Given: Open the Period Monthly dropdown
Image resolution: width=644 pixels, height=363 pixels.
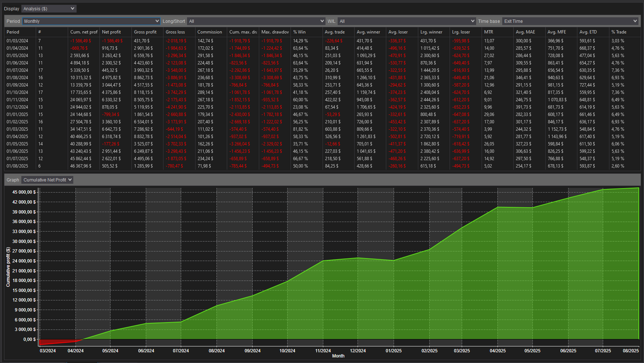Looking at the screenshot, I should [91, 21].
